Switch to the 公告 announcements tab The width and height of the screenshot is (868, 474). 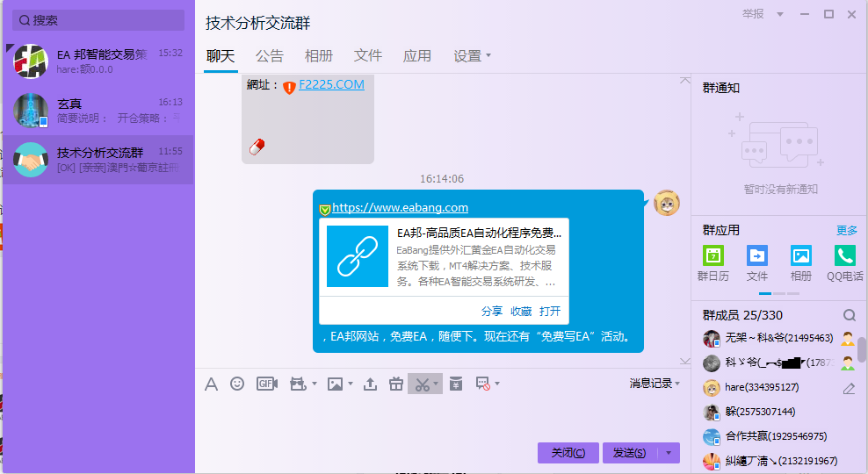point(270,56)
